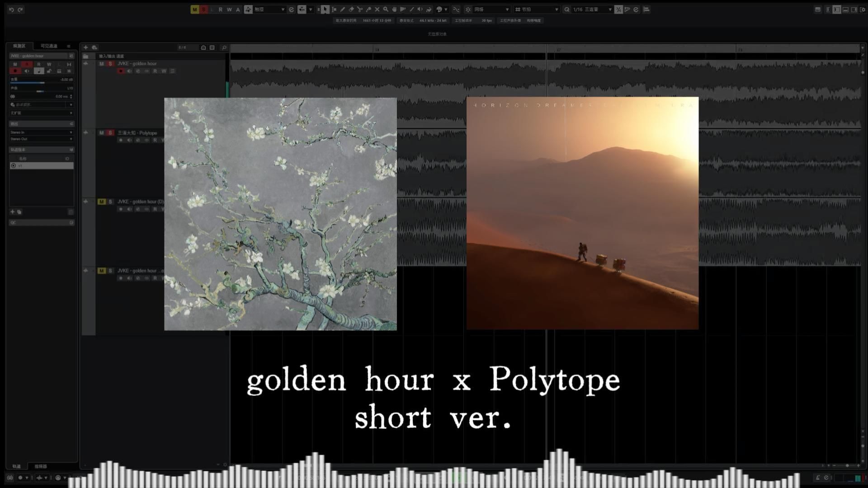Screen dimensions: 868x488
Task: Open the track filter list icon
Action: click(212, 47)
